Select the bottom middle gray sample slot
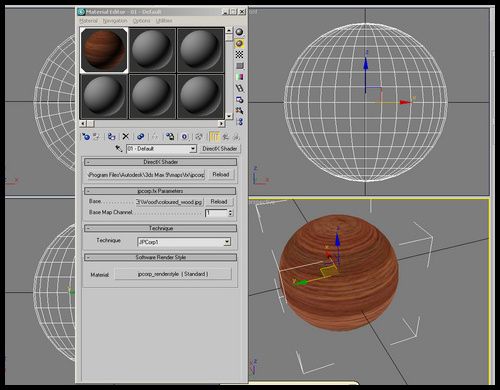This screenshot has width=500, height=390. click(152, 97)
